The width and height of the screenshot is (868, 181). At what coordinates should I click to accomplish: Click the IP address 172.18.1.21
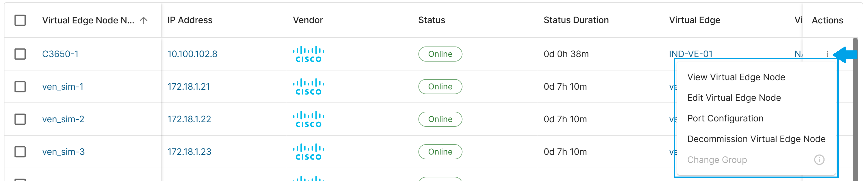189,87
